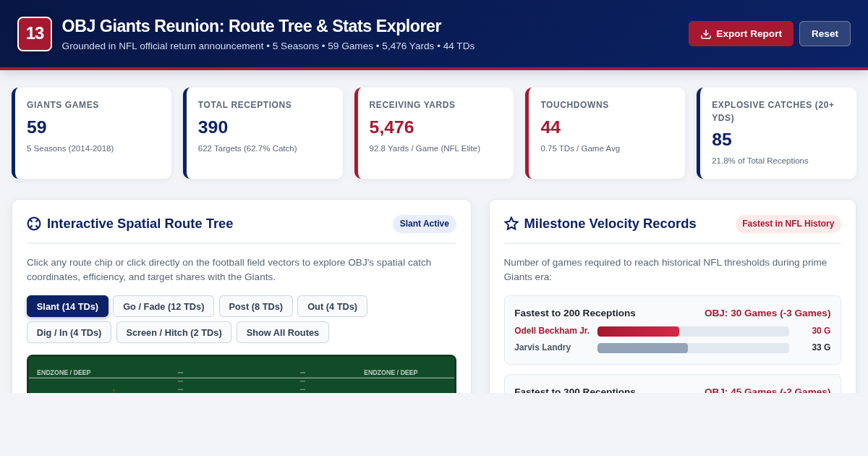Click 'Jarvis Landry' name label

(x=542, y=347)
